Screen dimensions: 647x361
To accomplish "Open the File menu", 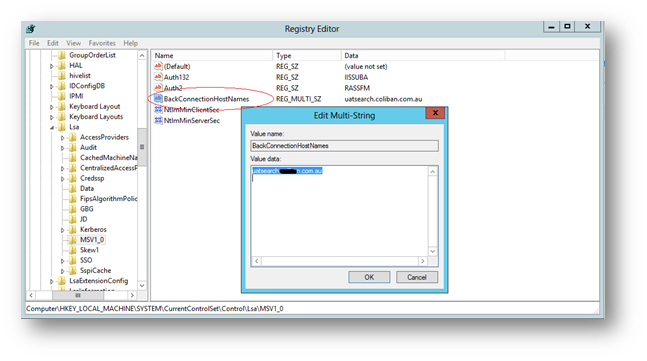I will coord(34,43).
